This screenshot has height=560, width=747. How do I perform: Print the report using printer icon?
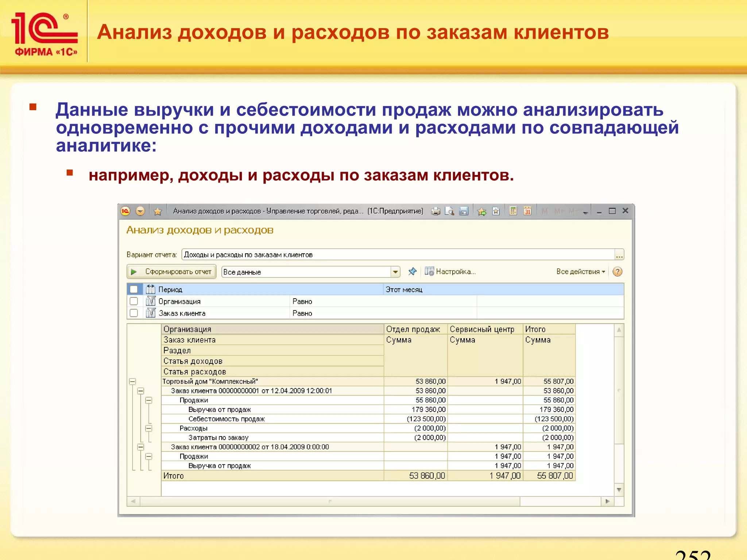436,211
